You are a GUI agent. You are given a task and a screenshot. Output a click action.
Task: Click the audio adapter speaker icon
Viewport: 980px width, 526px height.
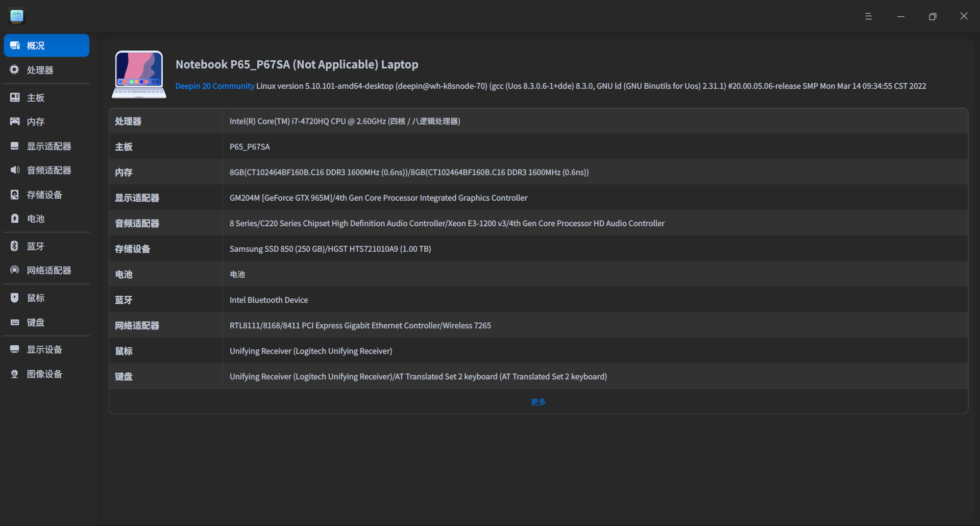coord(15,170)
